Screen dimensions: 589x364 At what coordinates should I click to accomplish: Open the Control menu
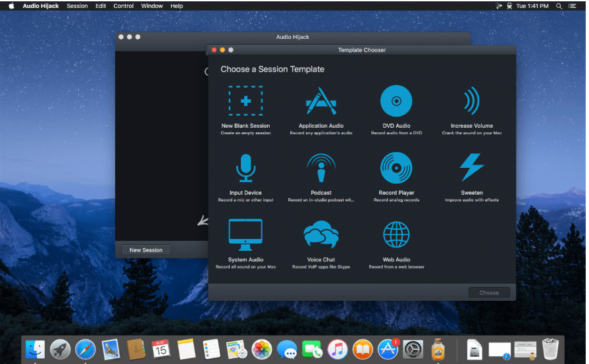pos(124,6)
